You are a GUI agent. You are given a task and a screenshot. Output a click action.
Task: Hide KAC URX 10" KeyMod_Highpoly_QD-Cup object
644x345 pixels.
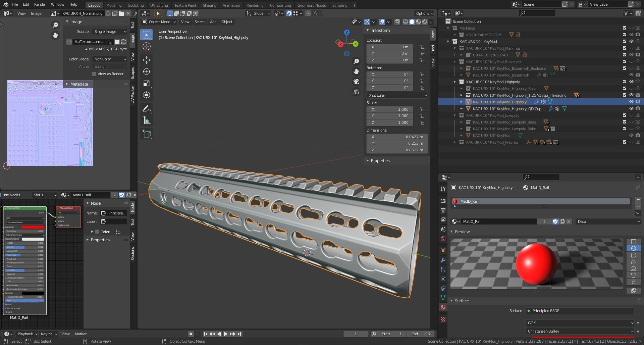(x=631, y=109)
